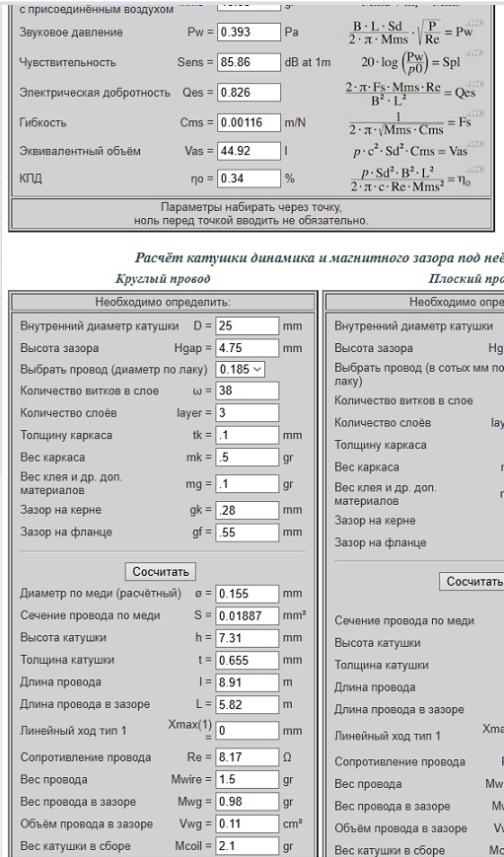504x857 pixels.
Task: Select the Qes electrical Q field
Action: click(249, 93)
